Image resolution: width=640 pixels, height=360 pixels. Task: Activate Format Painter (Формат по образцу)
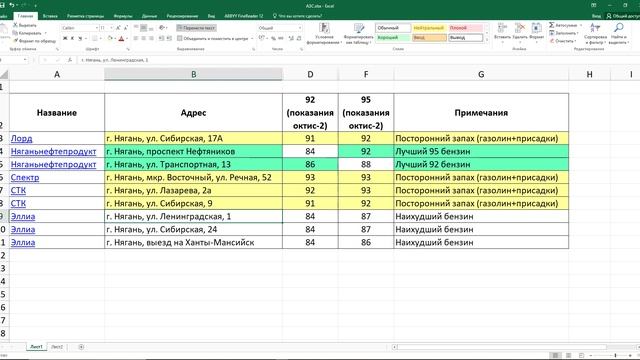tap(34, 41)
